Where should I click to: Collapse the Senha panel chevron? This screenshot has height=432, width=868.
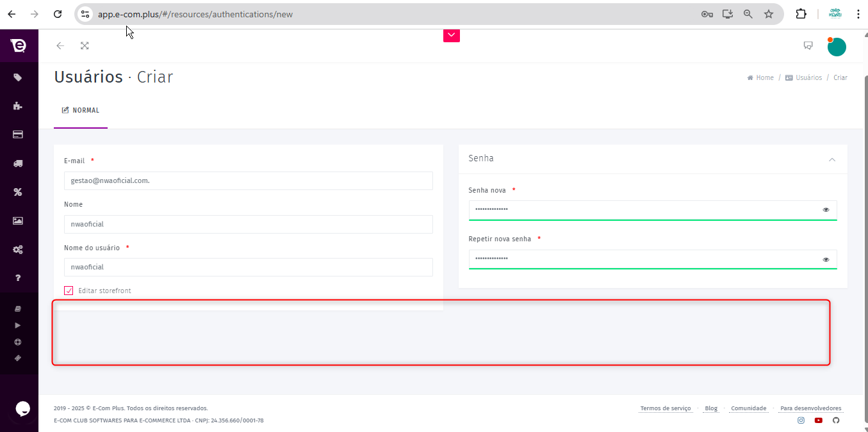(832, 159)
